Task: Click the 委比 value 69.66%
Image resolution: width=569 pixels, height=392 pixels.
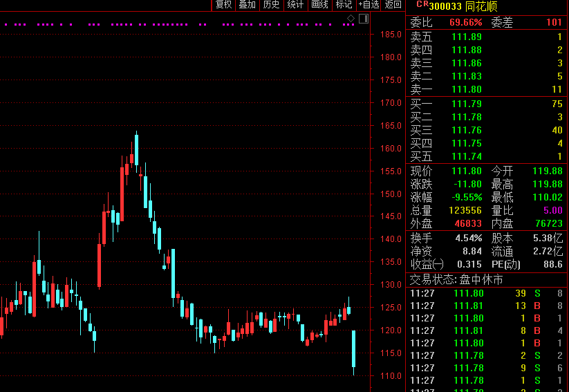Action: point(465,23)
